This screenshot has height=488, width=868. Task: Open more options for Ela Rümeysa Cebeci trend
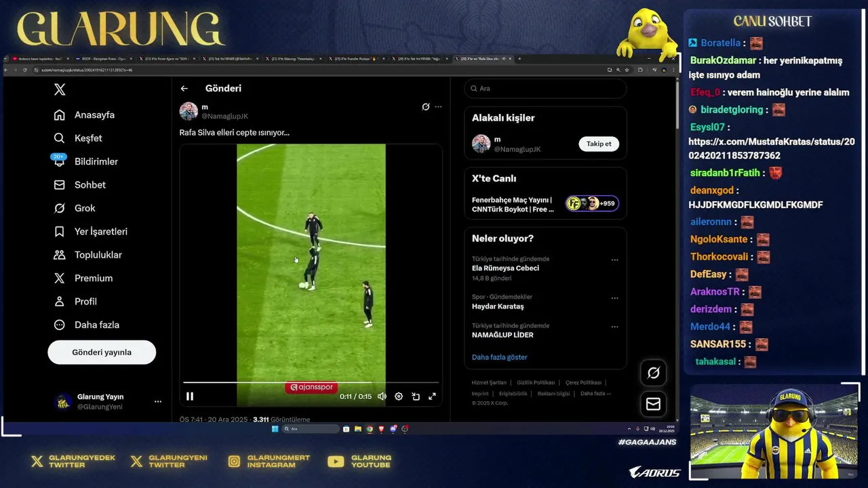[614, 260]
